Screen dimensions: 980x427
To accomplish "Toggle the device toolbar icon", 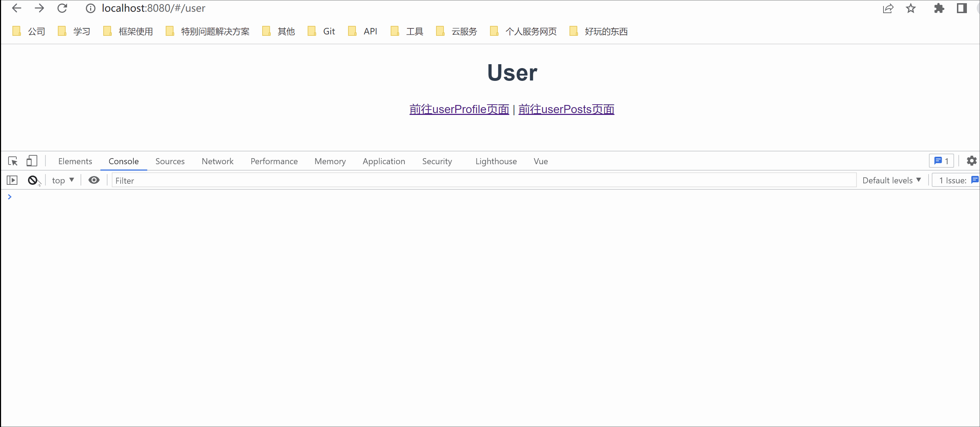I will pos(32,161).
